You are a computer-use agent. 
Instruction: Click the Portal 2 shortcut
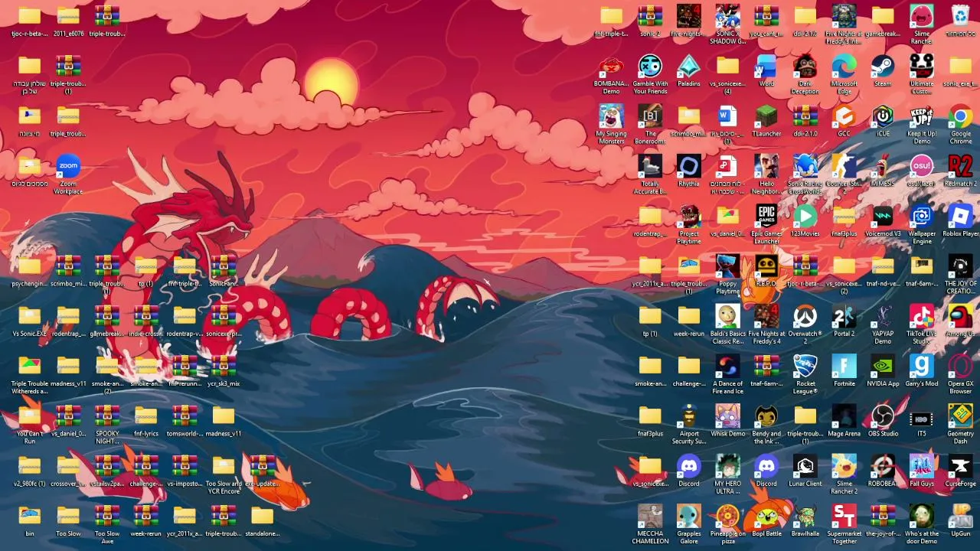(844, 317)
